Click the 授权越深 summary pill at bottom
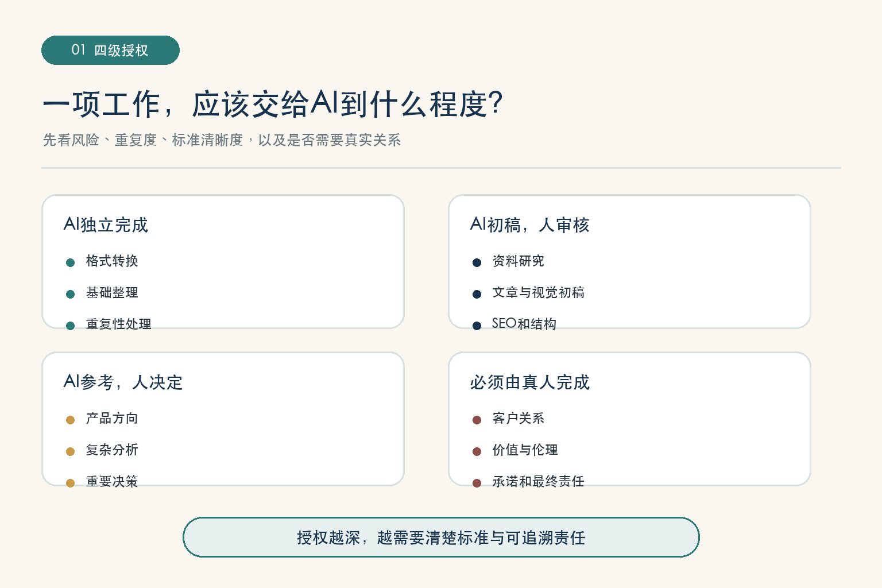Image resolution: width=882 pixels, height=588 pixels. click(x=441, y=537)
